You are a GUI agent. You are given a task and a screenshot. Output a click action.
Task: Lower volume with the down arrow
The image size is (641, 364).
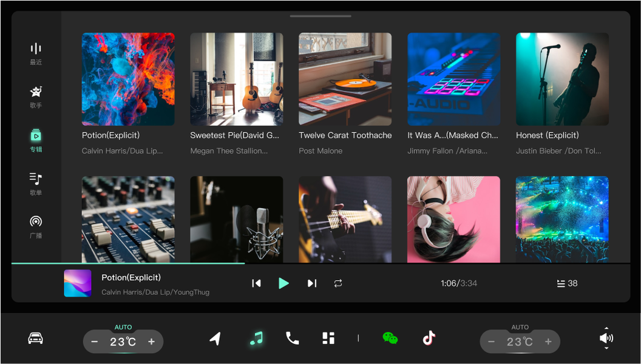(606, 348)
